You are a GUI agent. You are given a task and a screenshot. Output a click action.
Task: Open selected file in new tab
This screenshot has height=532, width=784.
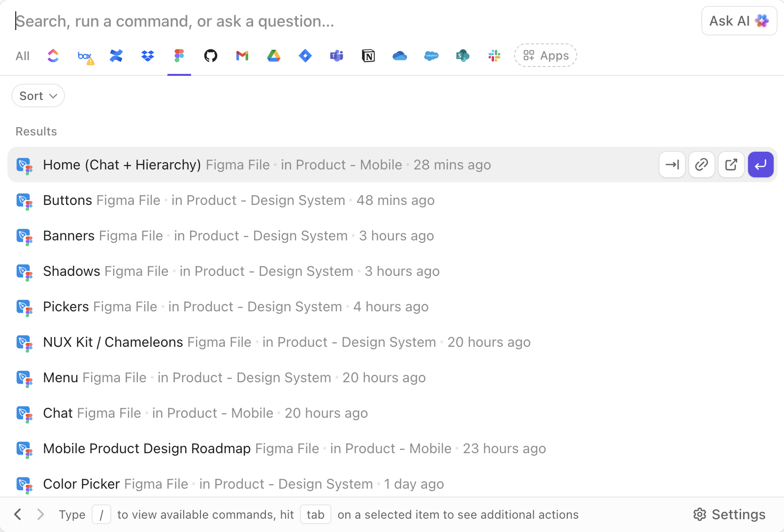point(731,165)
